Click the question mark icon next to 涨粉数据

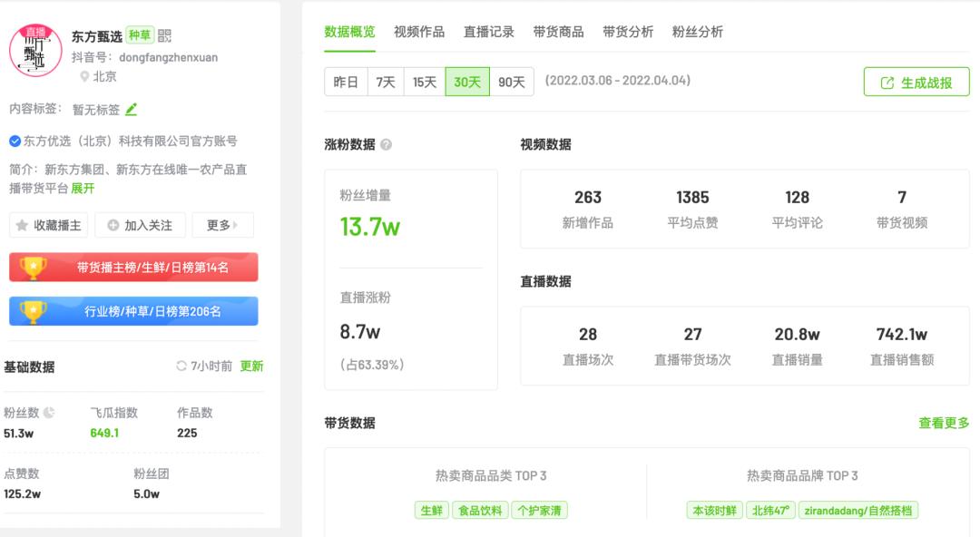coord(387,144)
